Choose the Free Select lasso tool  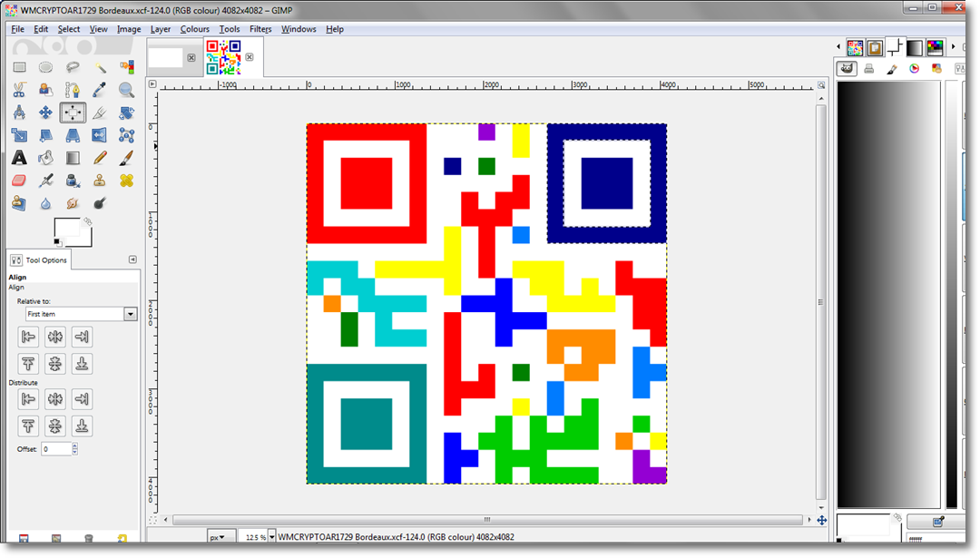pyautogui.click(x=73, y=67)
